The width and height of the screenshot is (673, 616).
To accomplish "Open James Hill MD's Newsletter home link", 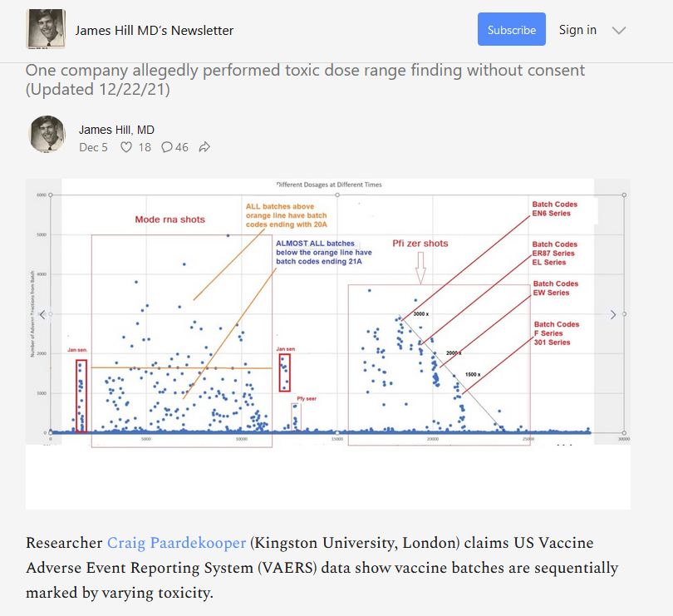I will [155, 31].
